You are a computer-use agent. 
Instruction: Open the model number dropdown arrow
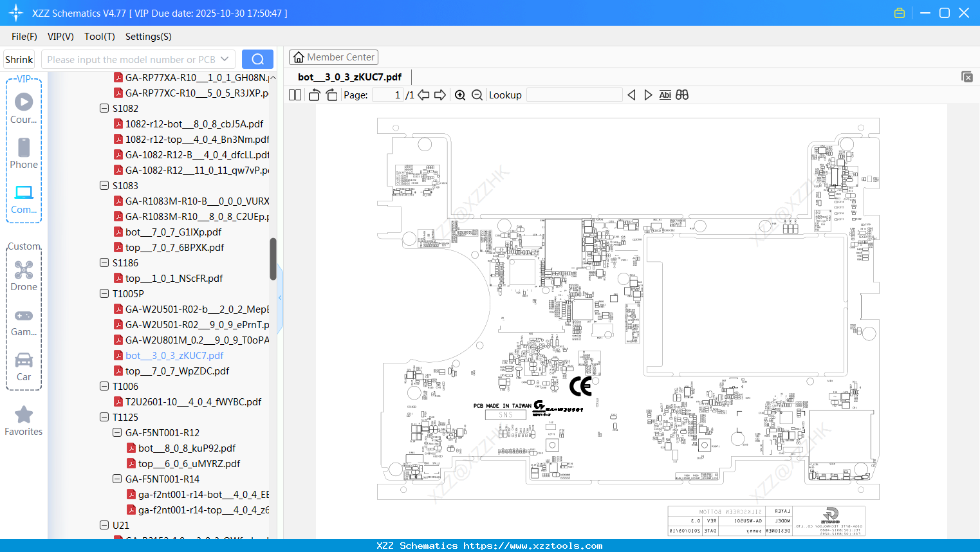coord(225,59)
